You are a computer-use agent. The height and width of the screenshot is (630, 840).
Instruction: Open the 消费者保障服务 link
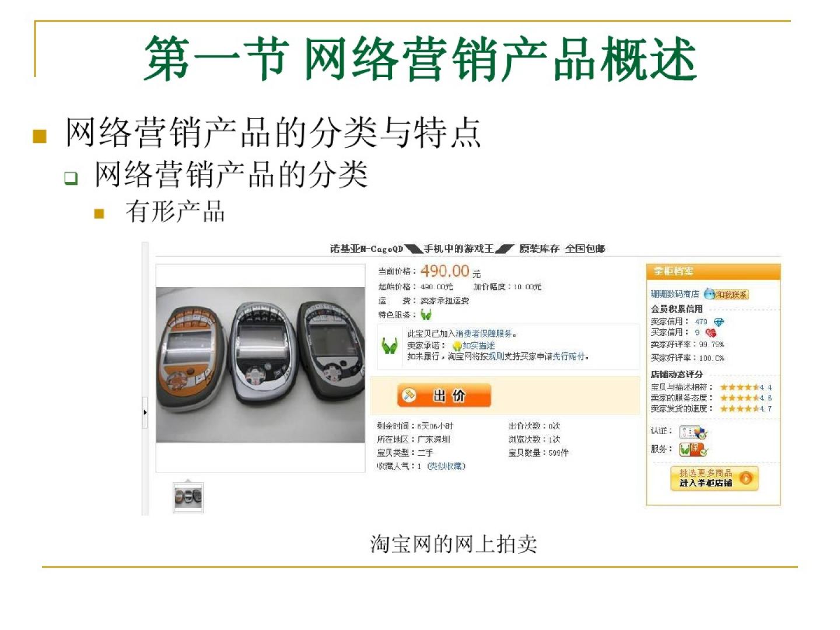pyautogui.click(x=485, y=334)
